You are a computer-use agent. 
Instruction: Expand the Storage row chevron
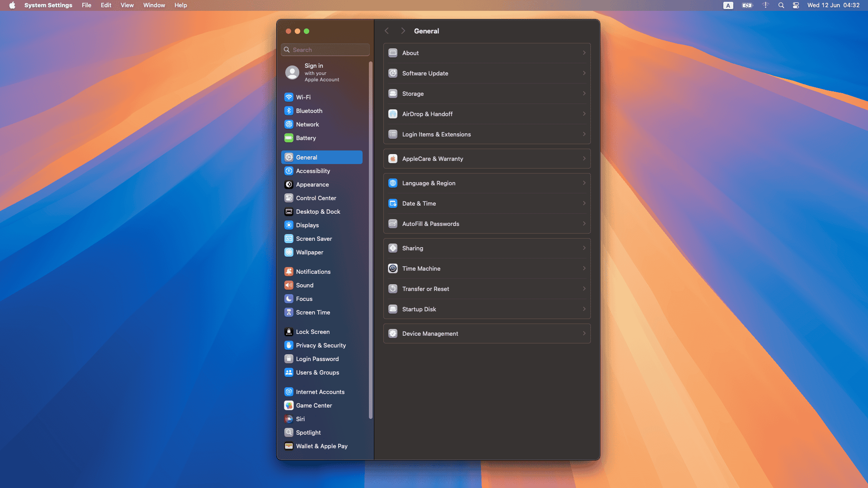click(x=584, y=94)
